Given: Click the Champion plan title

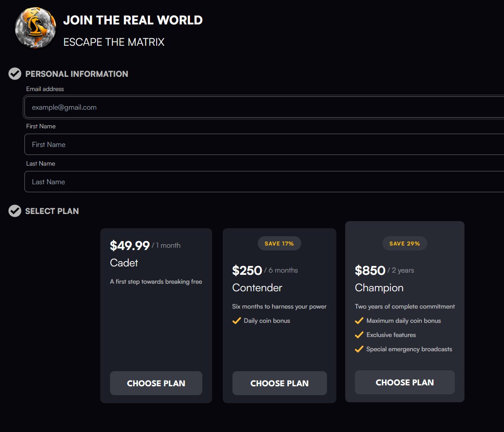Looking at the screenshot, I should point(379,288).
